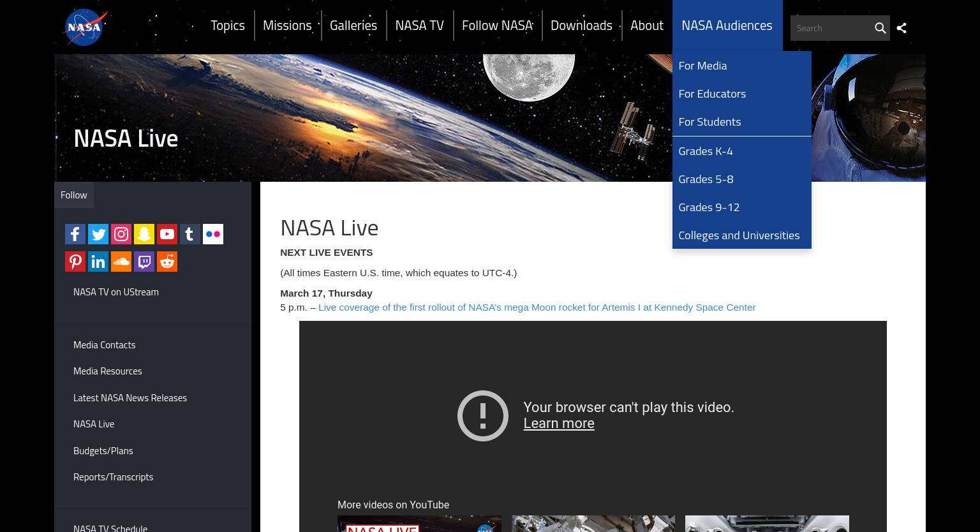Image resolution: width=980 pixels, height=532 pixels.
Task: Select For Media in dropdown
Action: click(x=741, y=66)
